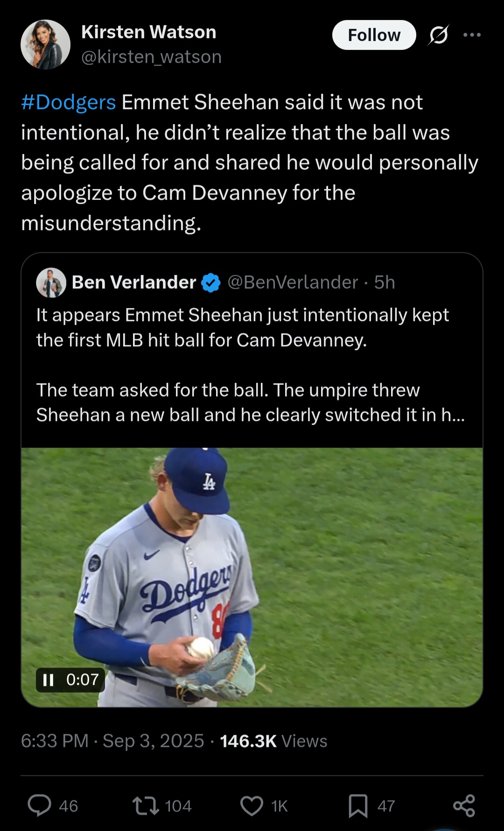
Task: Bookmark this post
Action: coord(358,805)
